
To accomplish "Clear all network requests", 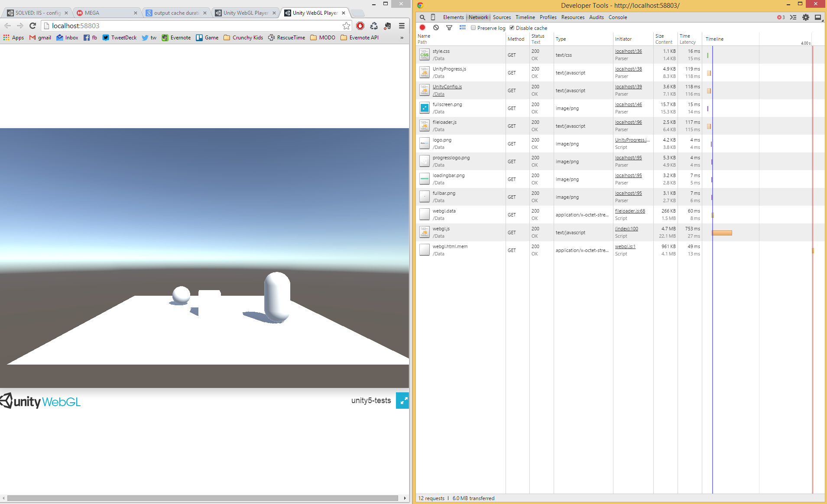I will (x=436, y=28).
